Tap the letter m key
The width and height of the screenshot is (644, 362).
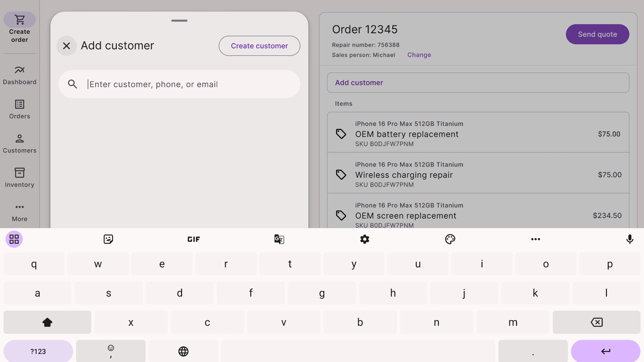point(513,322)
